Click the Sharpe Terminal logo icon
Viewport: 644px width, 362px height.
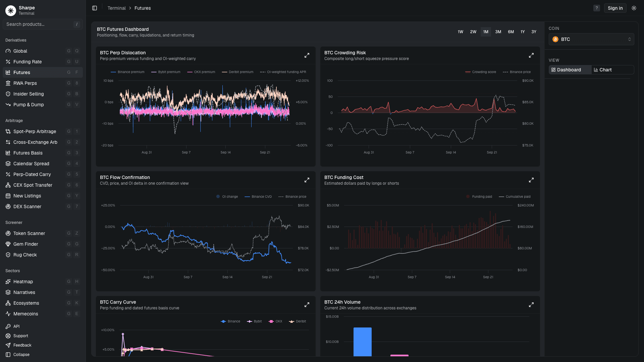point(11,11)
